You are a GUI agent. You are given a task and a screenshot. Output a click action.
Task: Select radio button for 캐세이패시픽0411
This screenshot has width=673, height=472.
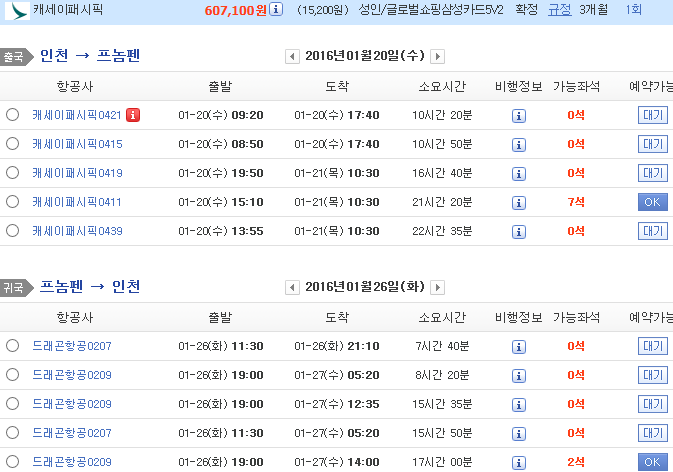12,201
